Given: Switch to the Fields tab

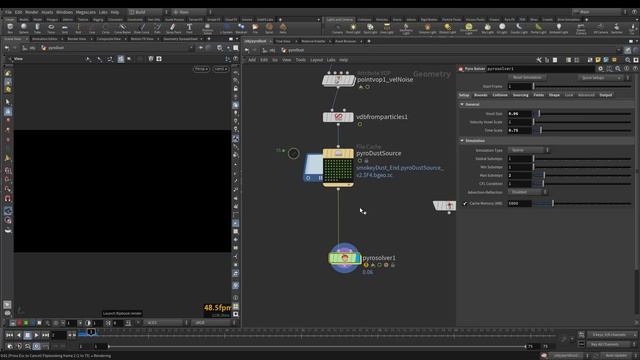Looking at the screenshot, I should [x=539, y=95].
